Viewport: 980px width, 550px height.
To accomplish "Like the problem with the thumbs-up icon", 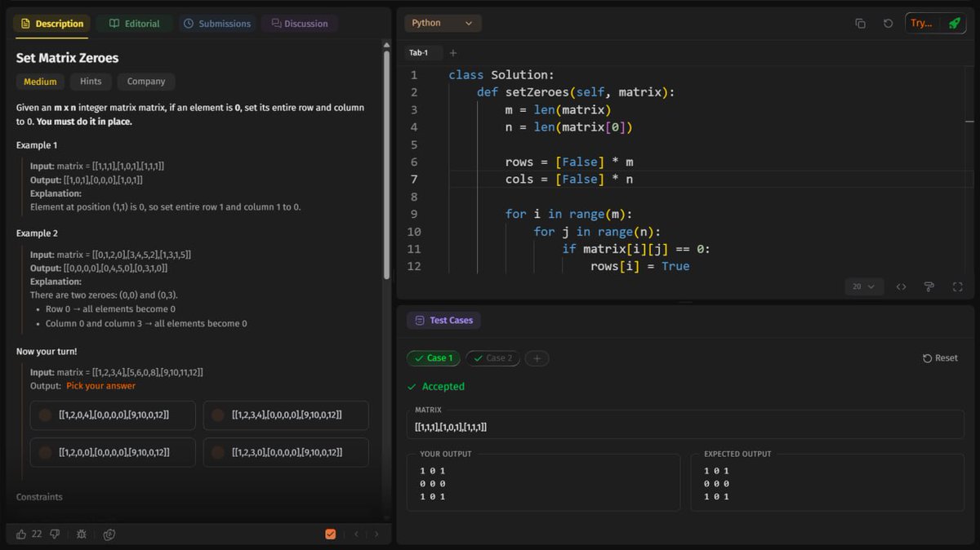I will point(21,534).
